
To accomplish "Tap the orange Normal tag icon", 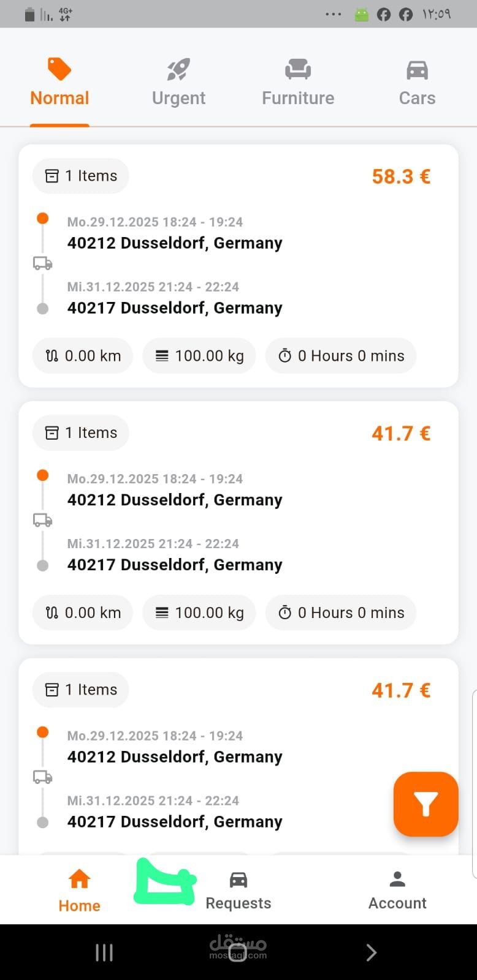I will click(x=59, y=69).
